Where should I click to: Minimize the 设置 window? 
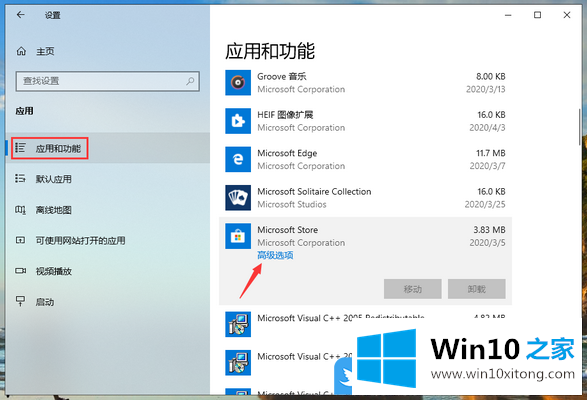[508, 15]
